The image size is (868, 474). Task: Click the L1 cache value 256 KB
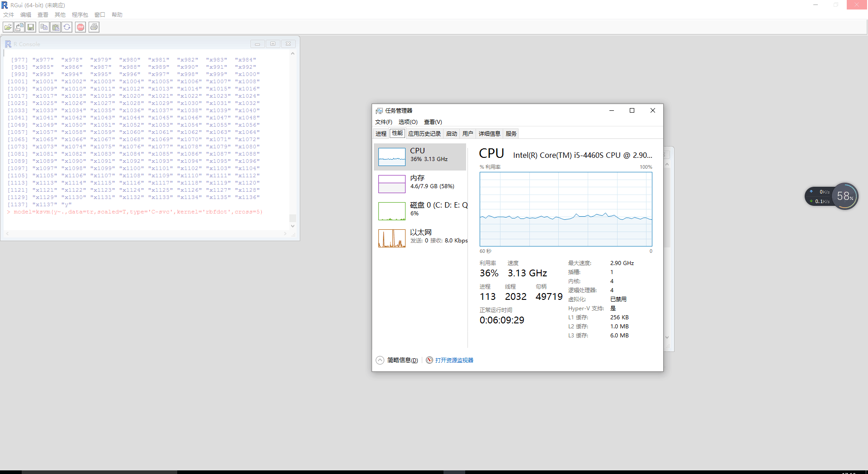tap(619, 318)
